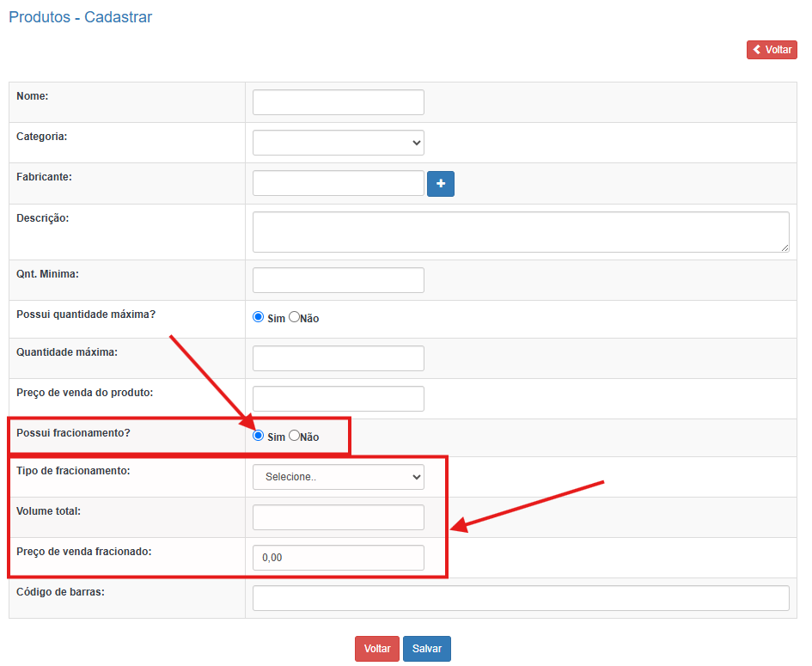Click the Volume total input field
This screenshot has height=666, width=812.
pos(338,517)
